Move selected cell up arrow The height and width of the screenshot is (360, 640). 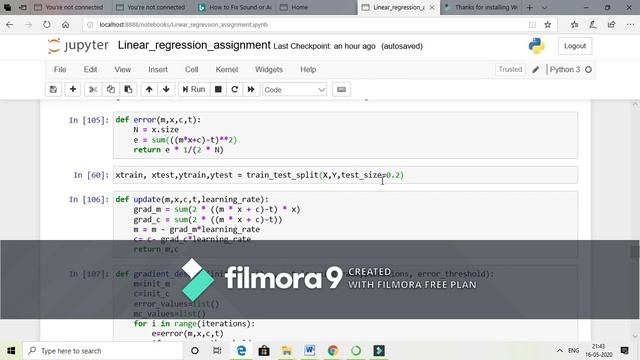coord(149,89)
